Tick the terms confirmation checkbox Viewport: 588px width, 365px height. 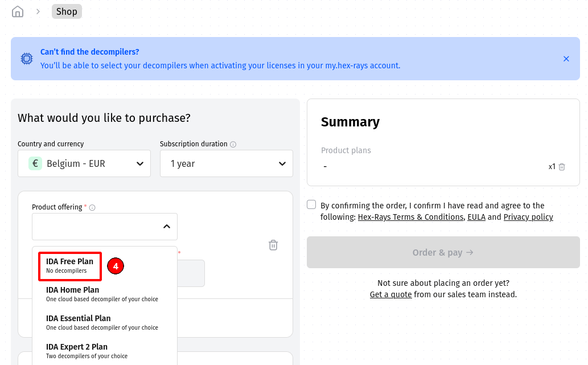coord(311,205)
